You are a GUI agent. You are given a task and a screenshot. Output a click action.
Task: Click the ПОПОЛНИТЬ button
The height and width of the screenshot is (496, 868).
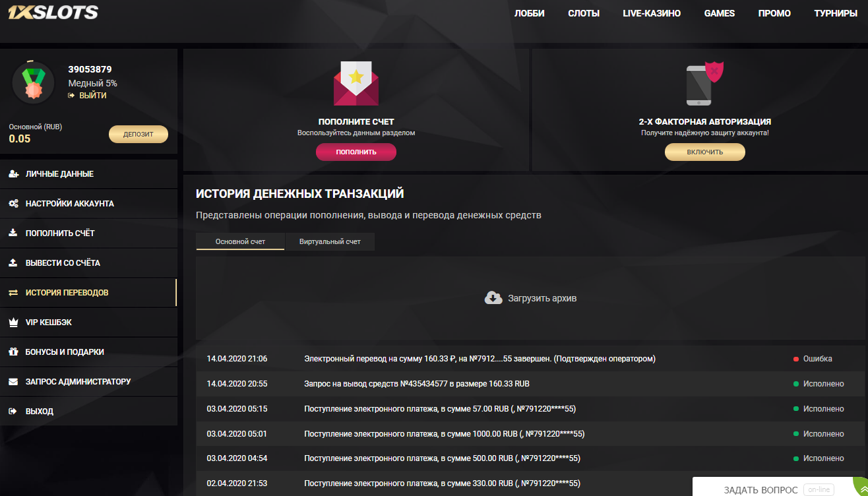[x=356, y=152]
